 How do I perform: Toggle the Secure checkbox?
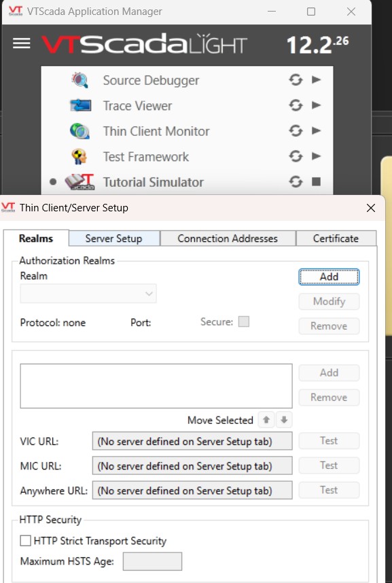pyautogui.click(x=244, y=321)
